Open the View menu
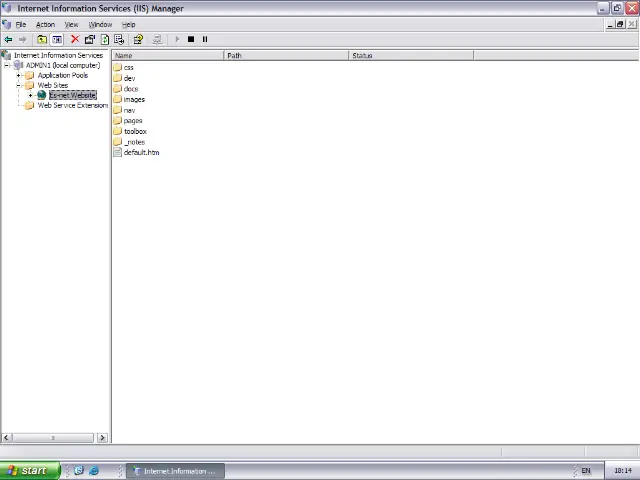 (x=71, y=24)
